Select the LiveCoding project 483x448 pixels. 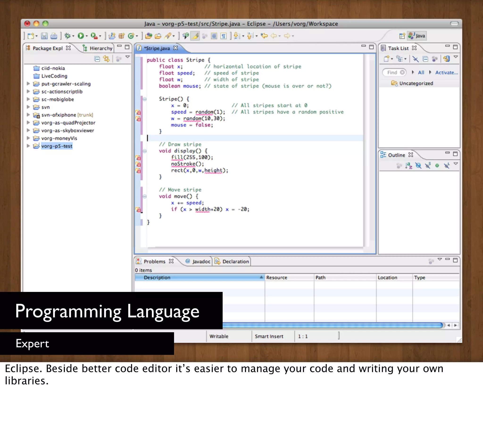[50, 76]
